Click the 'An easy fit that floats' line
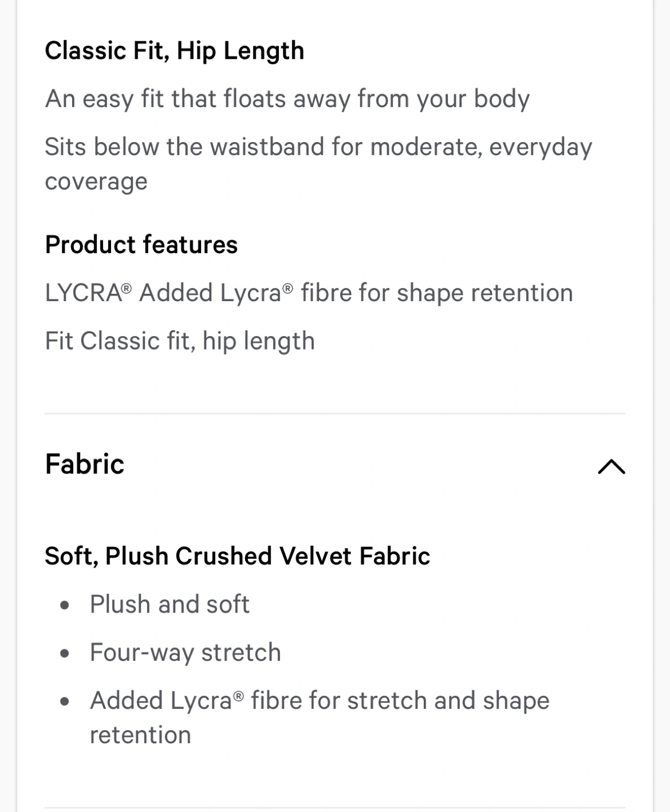This screenshot has height=812, width=670. (x=287, y=99)
